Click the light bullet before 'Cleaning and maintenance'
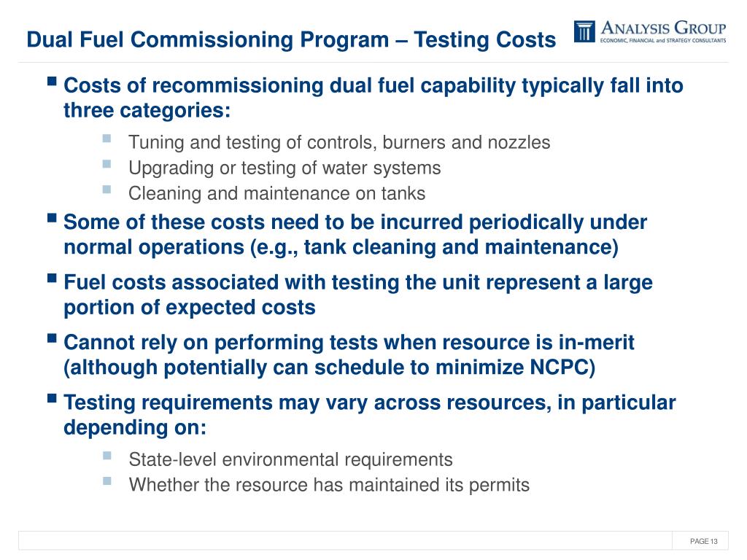 (x=107, y=190)
